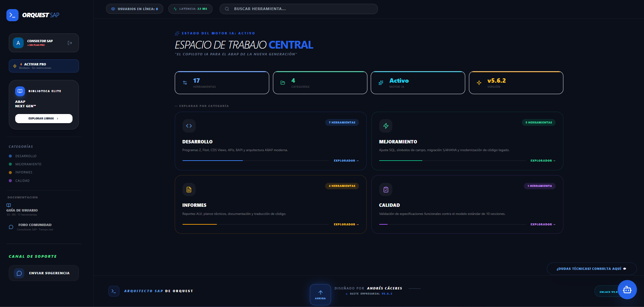Image resolution: width=644 pixels, height=307 pixels.
Task: Click the logout icon next to Consultor SAP
Action: tap(70, 43)
